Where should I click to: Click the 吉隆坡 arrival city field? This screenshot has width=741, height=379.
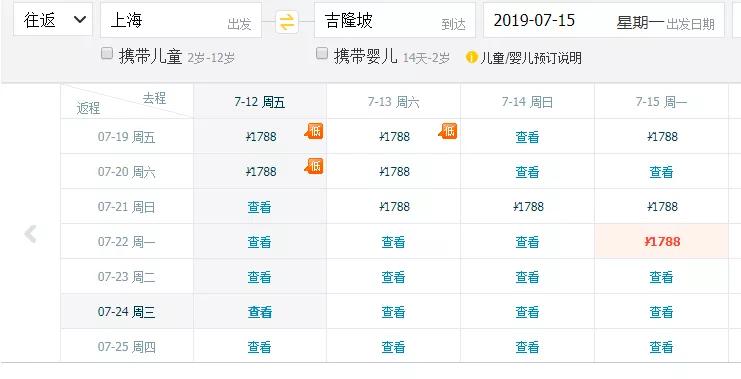[395, 20]
